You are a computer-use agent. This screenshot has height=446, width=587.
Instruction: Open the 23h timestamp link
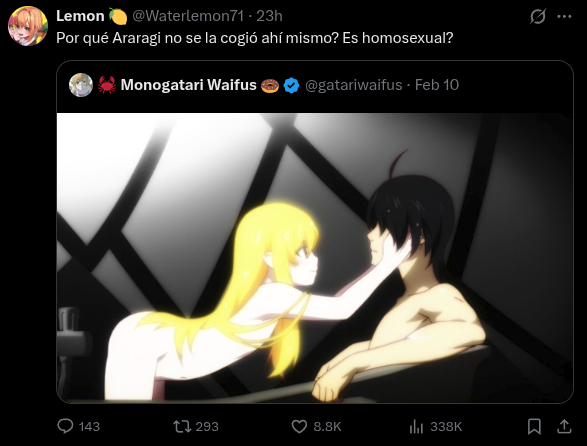click(x=269, y=16)
